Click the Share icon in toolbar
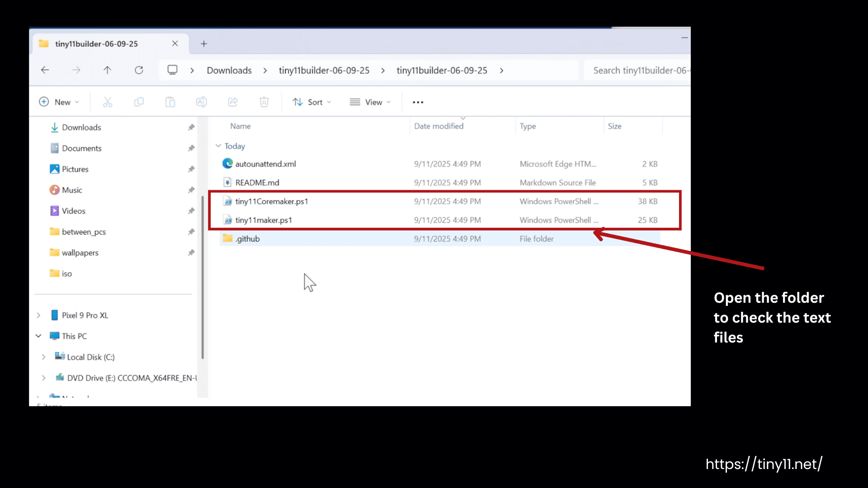This screenshot has height=488, width=868. pos(233,102)
